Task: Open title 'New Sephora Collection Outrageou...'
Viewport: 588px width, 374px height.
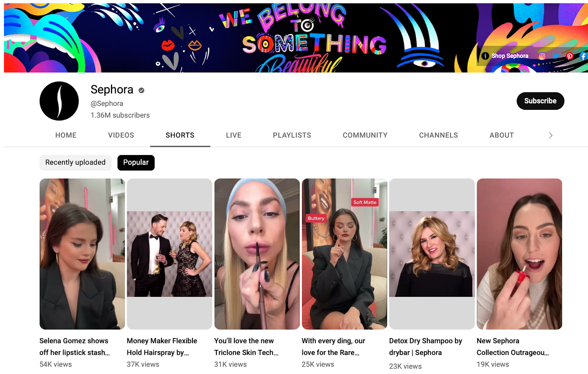Action: [x=513, y=347]
